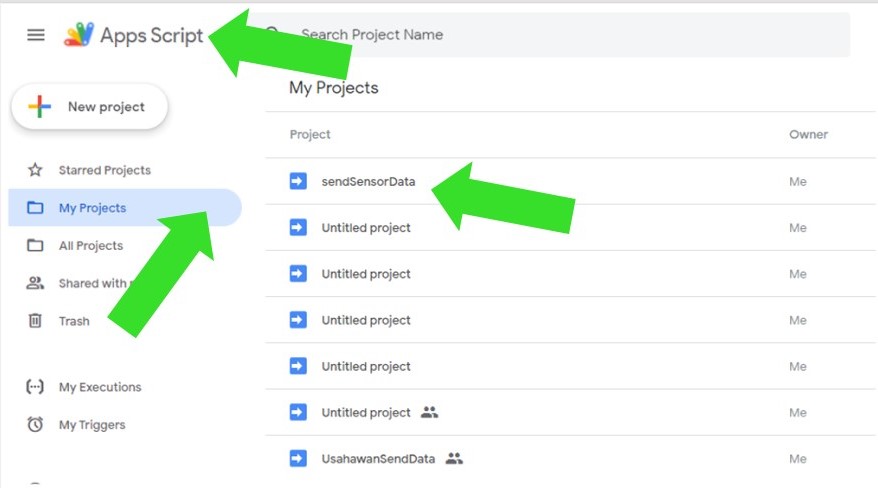Open the Starred Projects list

pyautogui.click(x=104, y=170)
